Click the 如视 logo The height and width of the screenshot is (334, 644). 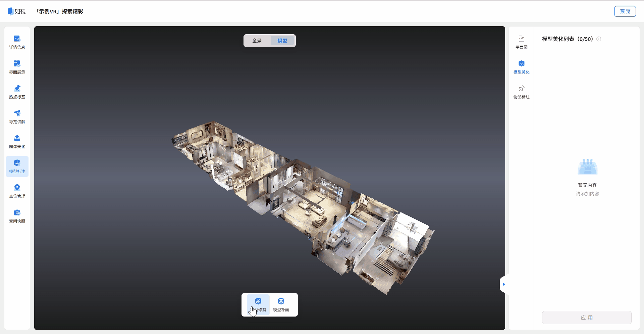pyautogui.click(x=17, y=11)
